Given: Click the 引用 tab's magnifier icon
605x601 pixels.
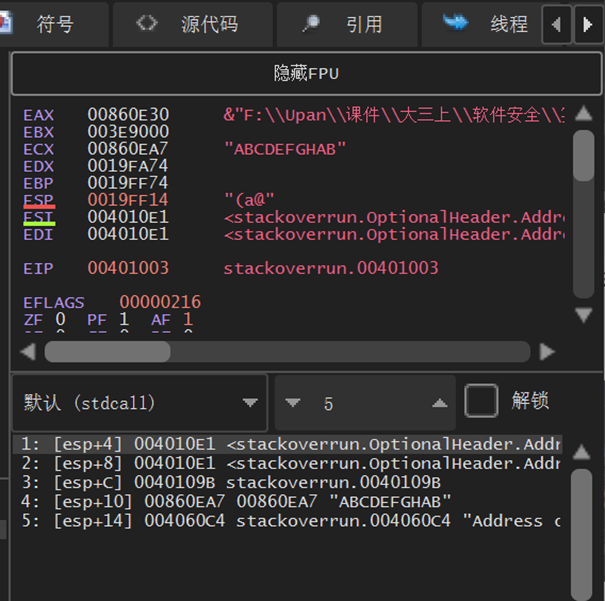Looking at the screenshot, I should pyautogui.click(x=311, y=23).
